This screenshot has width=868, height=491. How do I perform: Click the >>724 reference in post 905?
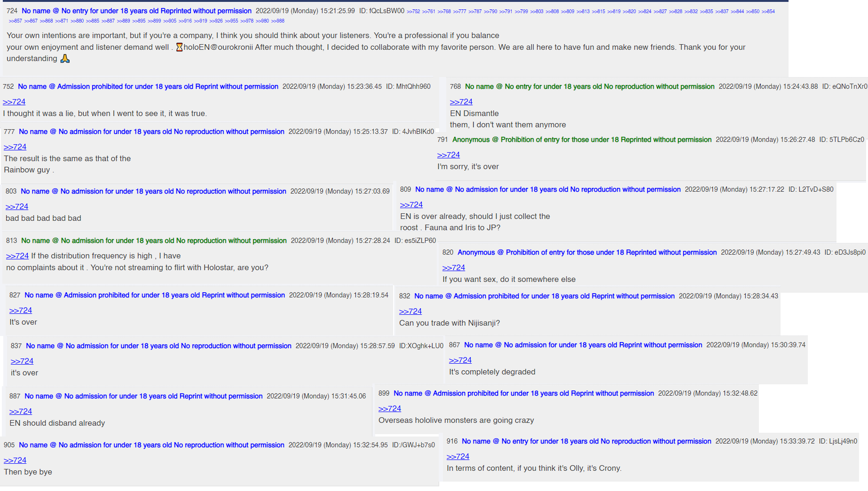tap(15, 460)
